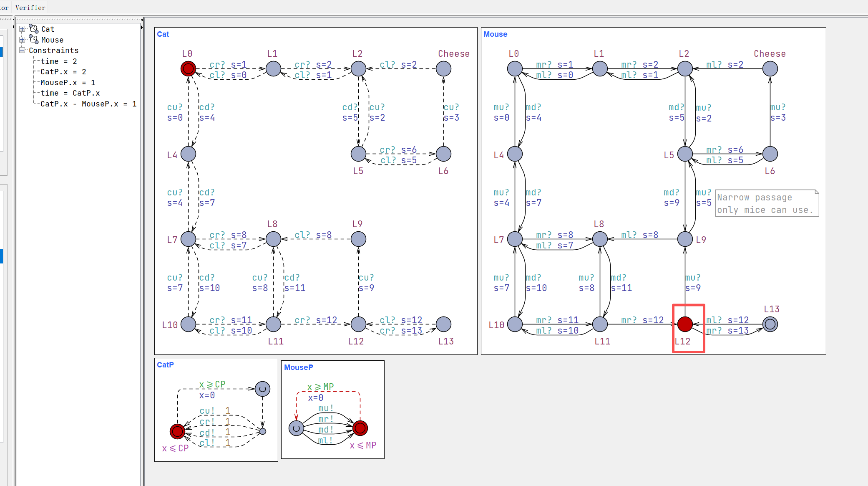868x486 pixels.
Task: Expand the Mouse tree node
Action: [22, 40]
